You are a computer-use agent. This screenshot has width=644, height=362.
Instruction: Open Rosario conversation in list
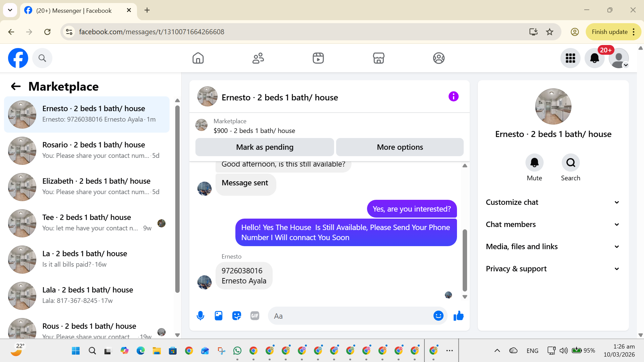[87, 151]
